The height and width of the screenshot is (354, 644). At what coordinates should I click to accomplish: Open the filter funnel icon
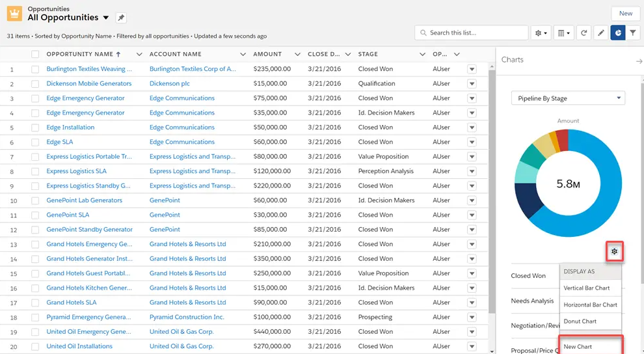tap(633, 33)
